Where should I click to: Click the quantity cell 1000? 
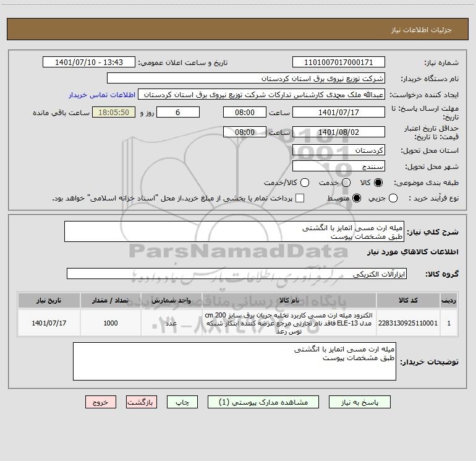(x=111, y=323)
